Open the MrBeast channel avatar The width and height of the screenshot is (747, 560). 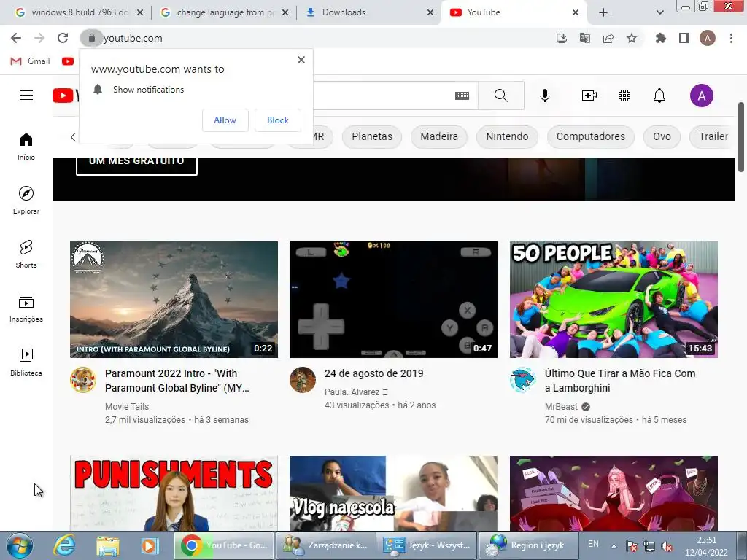[x=522, y=380]
